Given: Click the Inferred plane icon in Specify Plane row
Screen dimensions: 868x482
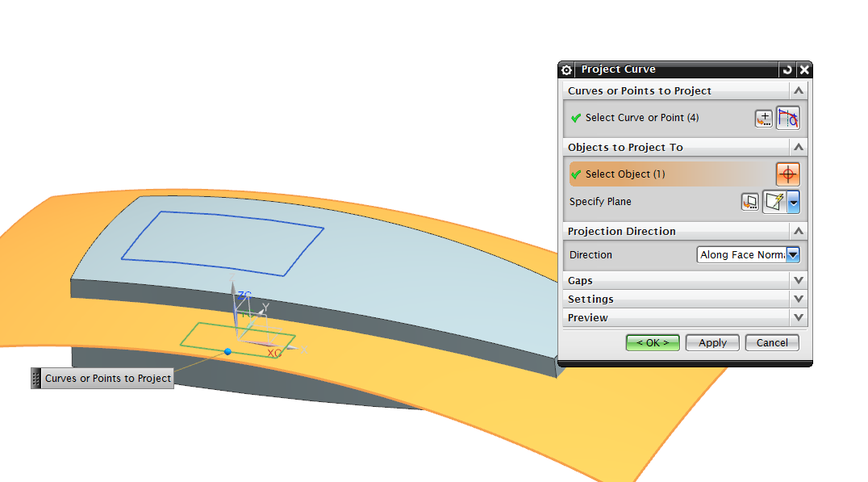Looking at the screenshot, I should (x=775, y=202).
